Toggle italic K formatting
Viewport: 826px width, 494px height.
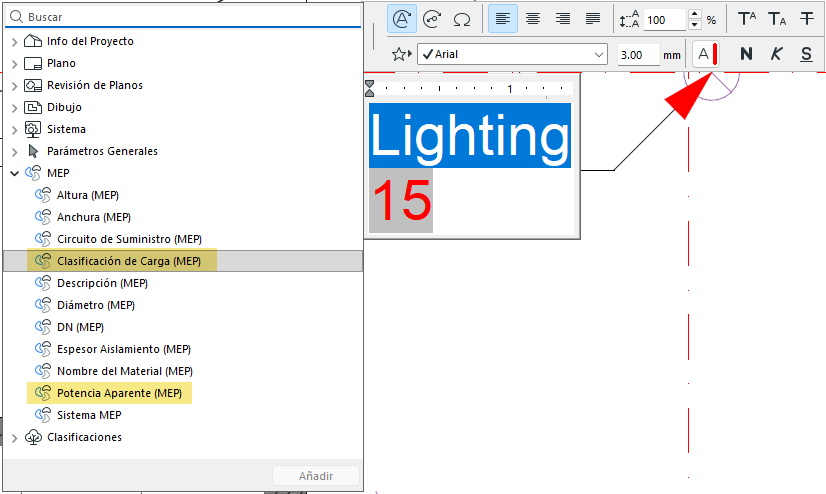(776, 54)
